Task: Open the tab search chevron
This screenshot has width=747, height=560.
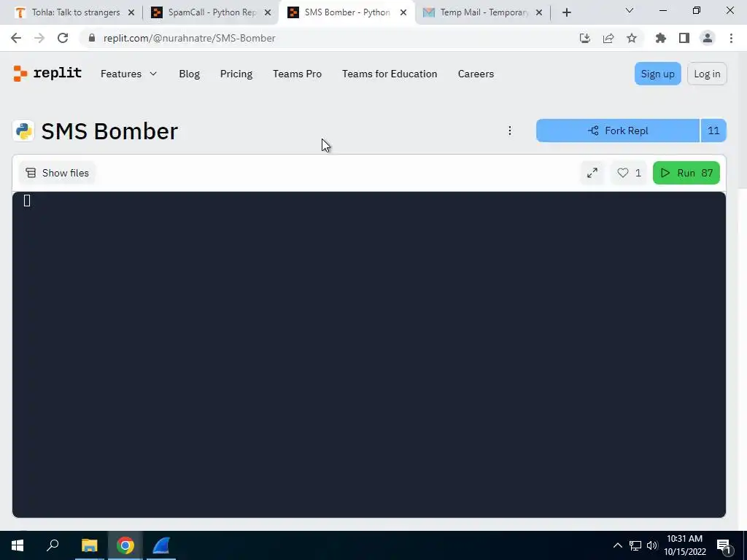Action: click(630, 10)
